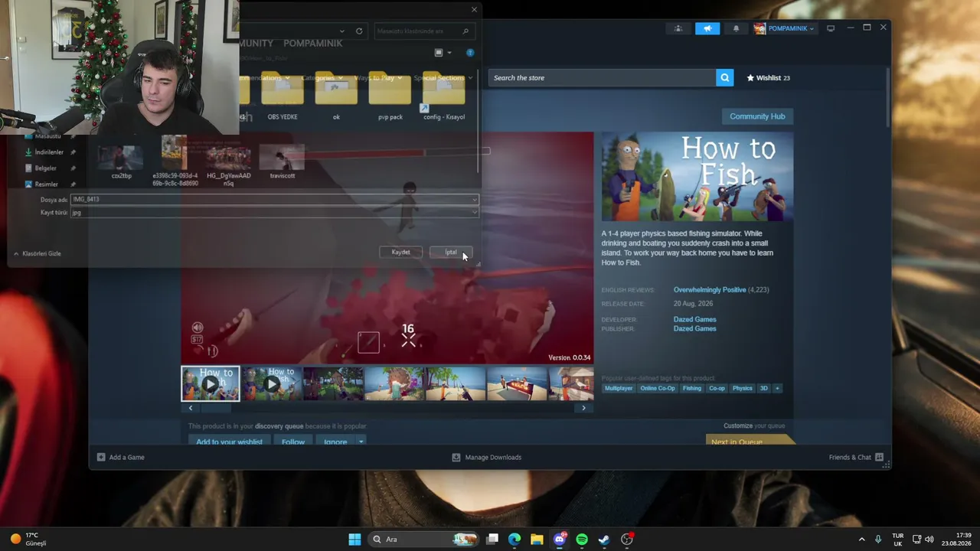
Task: Open the POMPAMINIK account dropdown
Action: (x=811, y=29)
